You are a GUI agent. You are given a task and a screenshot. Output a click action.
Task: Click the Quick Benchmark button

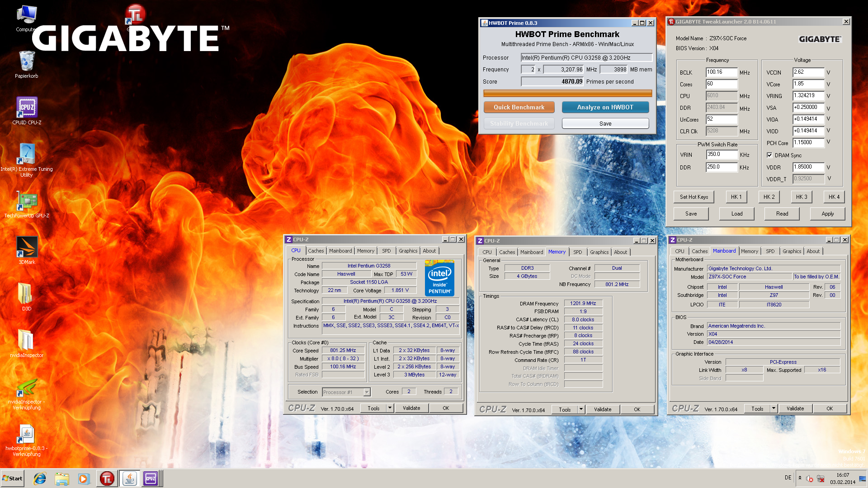click(x=519, y=107)
